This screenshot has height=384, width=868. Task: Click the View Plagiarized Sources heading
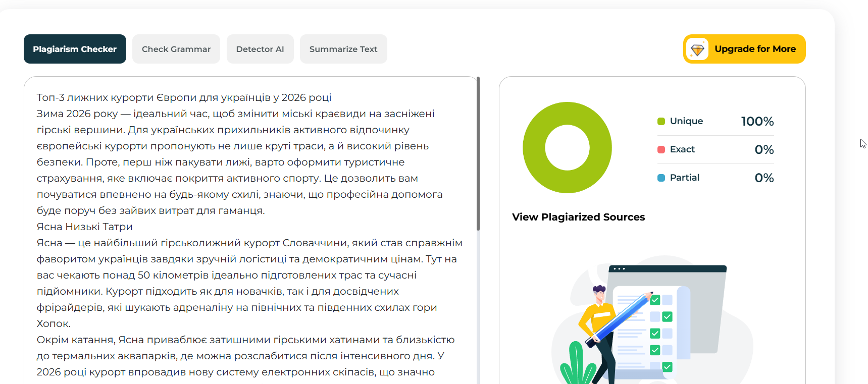point(578,217)
